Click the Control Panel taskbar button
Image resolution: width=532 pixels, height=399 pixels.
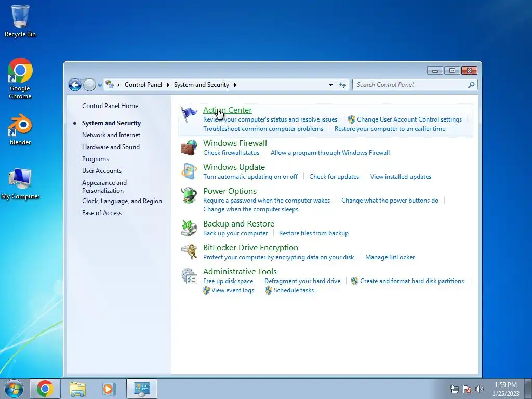click(x=141, y=389)
